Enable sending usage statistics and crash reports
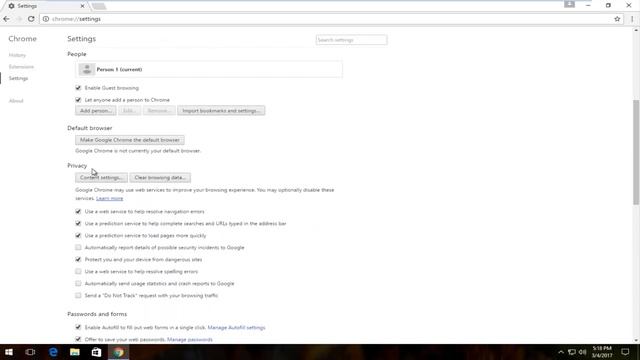640x360 pixels. [78, 283]
